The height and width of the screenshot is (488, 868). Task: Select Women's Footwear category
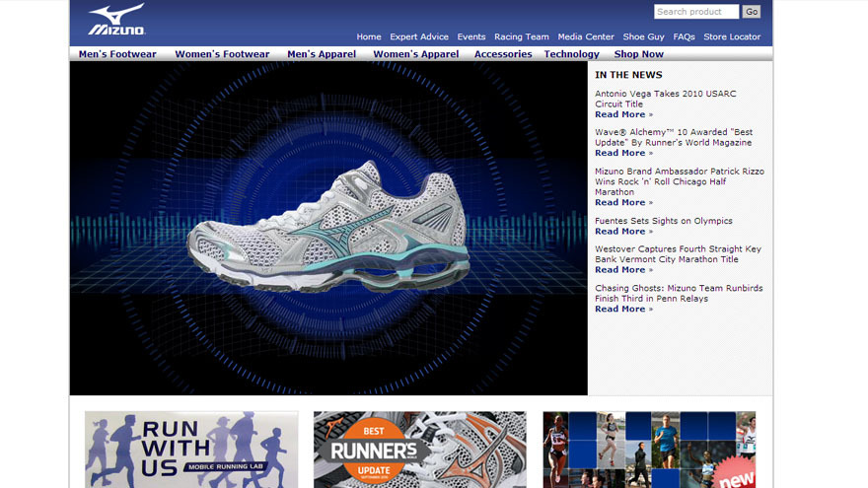pos(222,54)
